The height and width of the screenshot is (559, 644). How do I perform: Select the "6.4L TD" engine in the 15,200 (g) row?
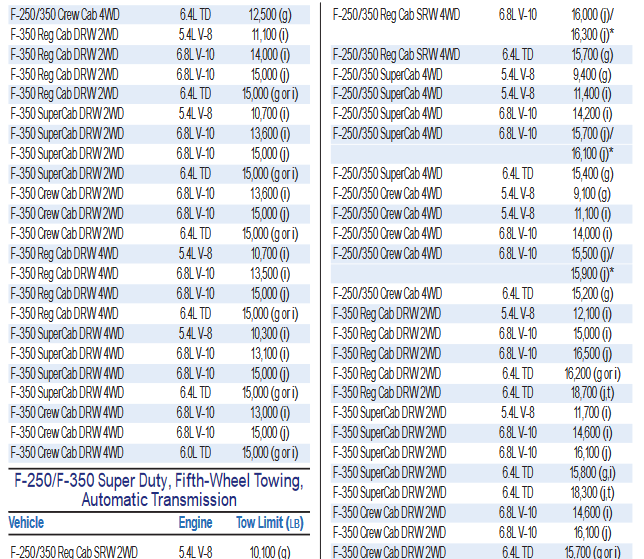[x=518, y=294]
